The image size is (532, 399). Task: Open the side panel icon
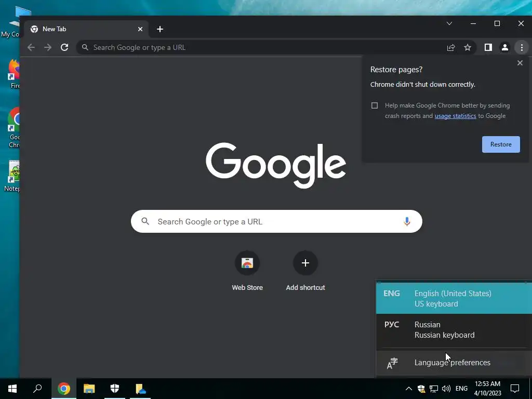tap(488, 47)
